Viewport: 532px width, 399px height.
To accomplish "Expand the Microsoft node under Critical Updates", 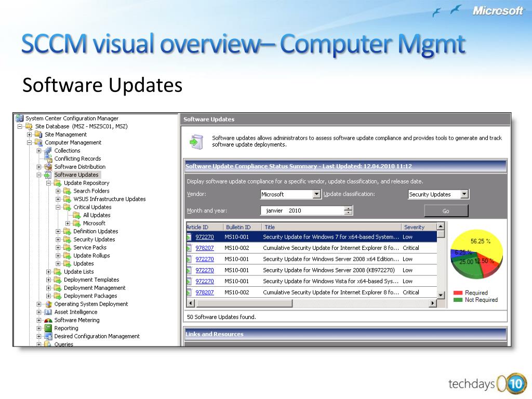I will [x=68, y=223].
